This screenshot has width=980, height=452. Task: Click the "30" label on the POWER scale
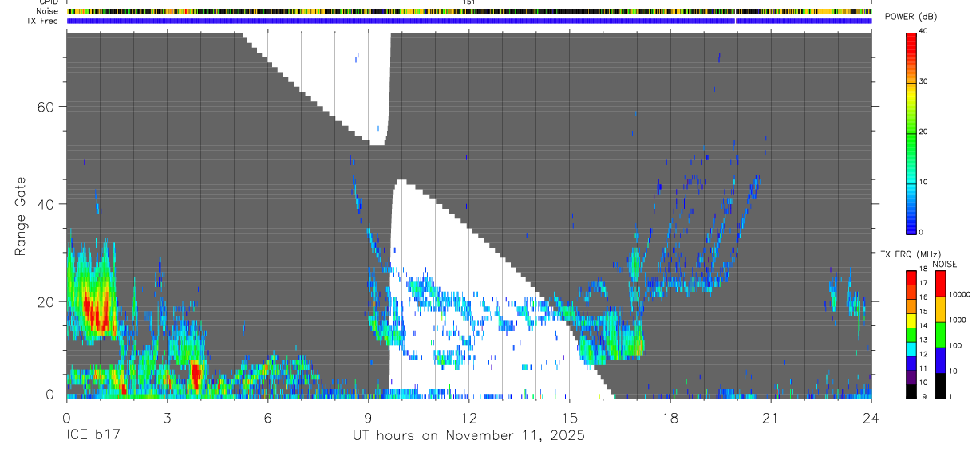click(x=924, y=81)
